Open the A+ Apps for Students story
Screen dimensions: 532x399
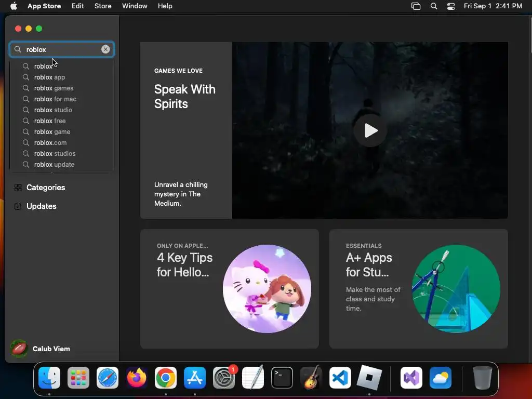418,289
